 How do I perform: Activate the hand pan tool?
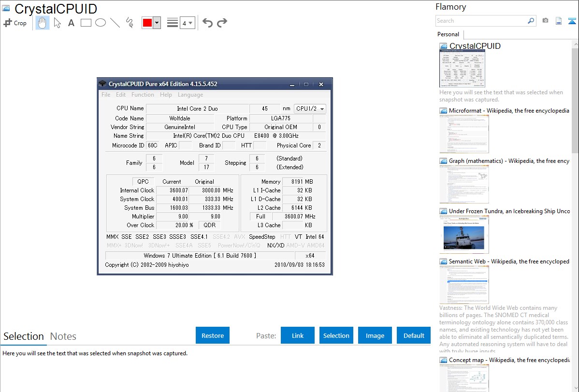[x=43, y=23]
